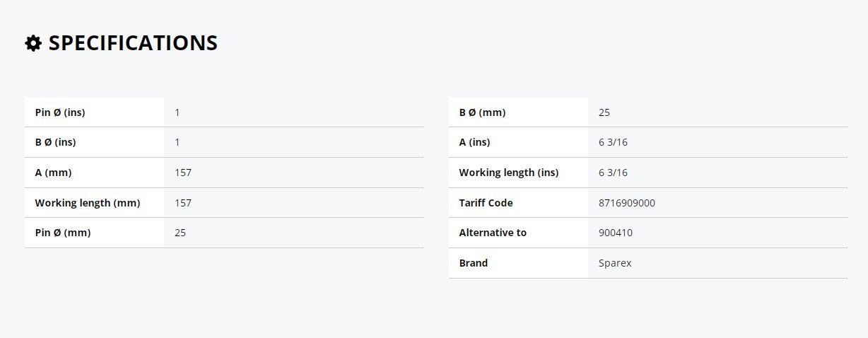Select the A (ins) label
This screenshot has width=868, height=338.
coord(474,142)
